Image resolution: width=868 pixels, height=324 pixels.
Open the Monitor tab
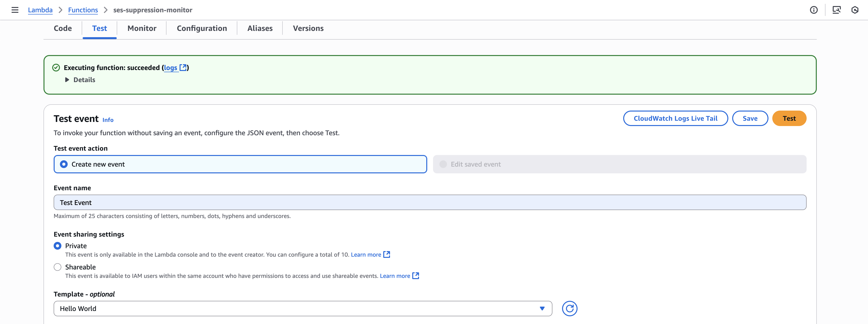tap(142, 28)
